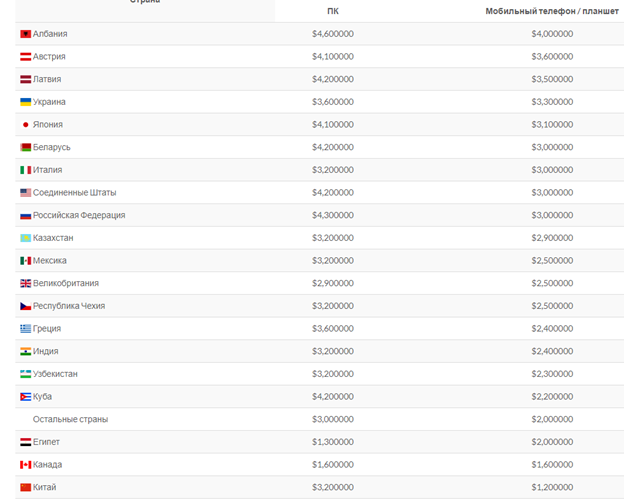This screenshot has height=500, width=624.
Task: Click the Cuba flag icon
Action: tap(25, 397)
